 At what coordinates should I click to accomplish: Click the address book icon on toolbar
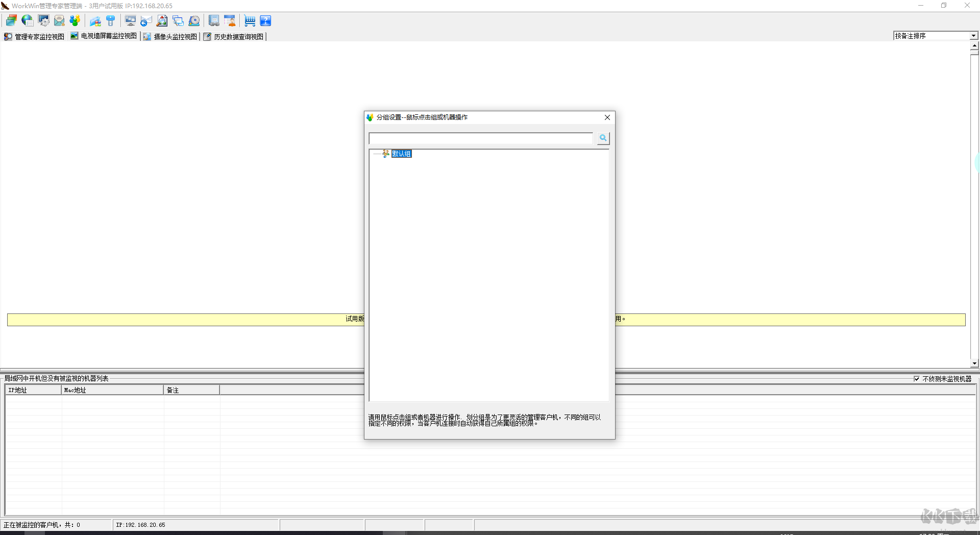214,20
